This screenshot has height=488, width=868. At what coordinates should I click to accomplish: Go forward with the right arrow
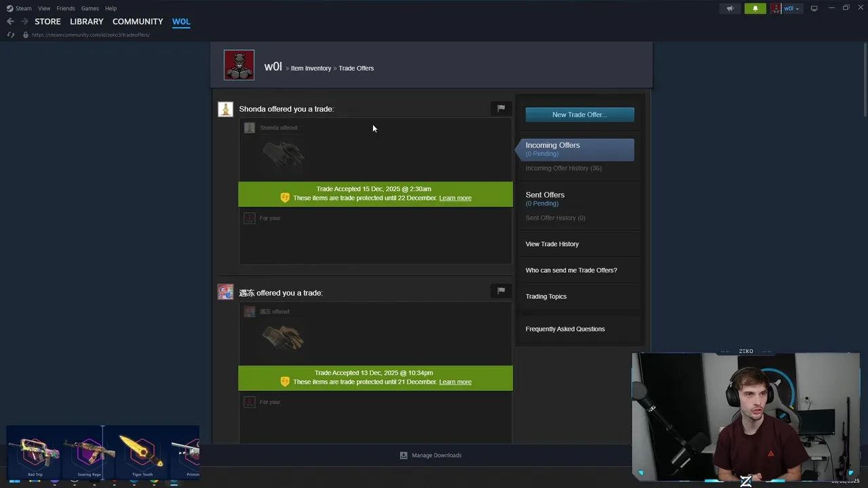tap(24, 22)
